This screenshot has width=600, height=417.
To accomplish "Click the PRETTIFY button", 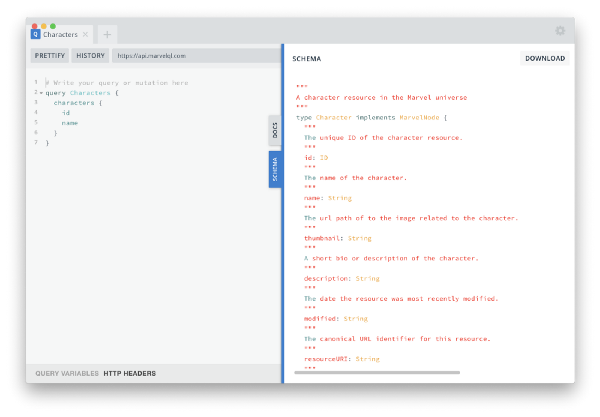I will (50, 55).
